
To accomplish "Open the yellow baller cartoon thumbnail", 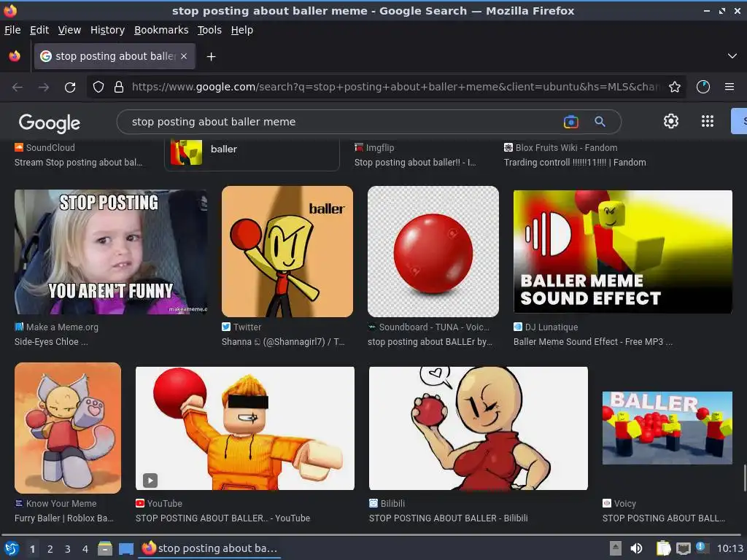I will click(287, 252).
